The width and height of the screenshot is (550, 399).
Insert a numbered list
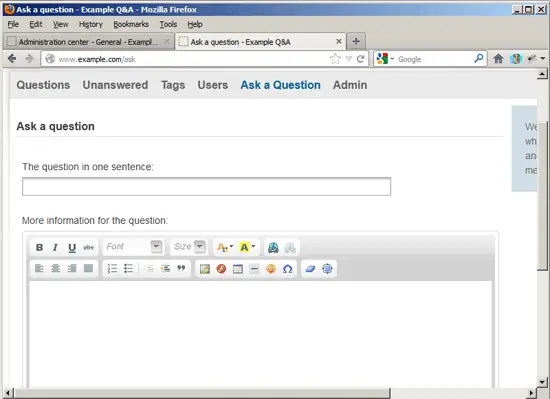[x=112, y=269]
